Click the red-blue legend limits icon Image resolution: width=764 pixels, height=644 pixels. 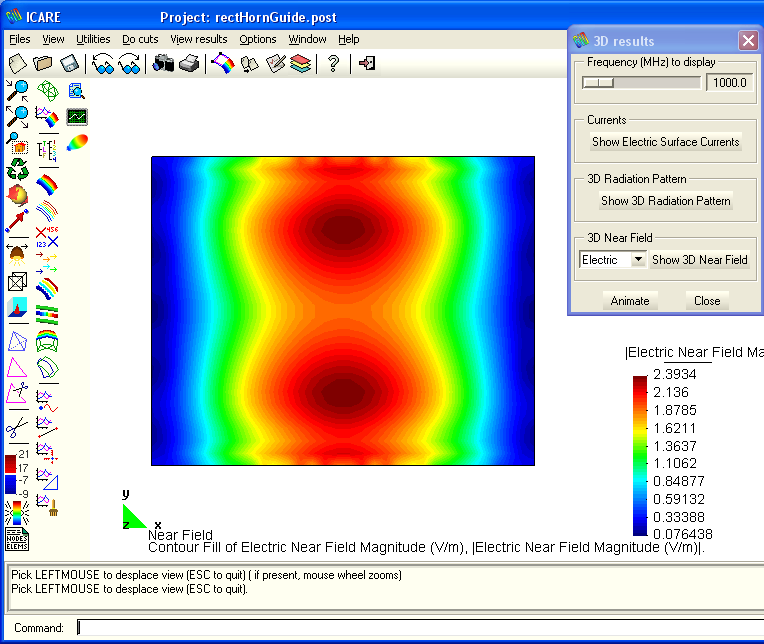coord(17,473)
